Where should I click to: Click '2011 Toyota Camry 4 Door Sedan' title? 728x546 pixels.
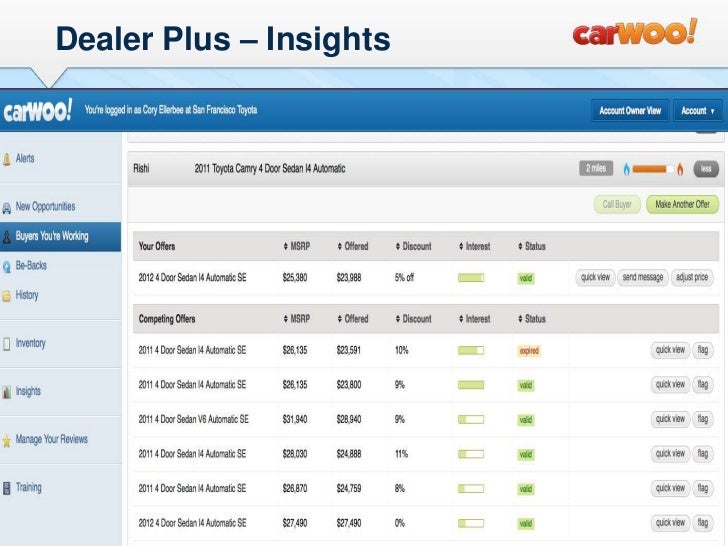pos(270,169)
